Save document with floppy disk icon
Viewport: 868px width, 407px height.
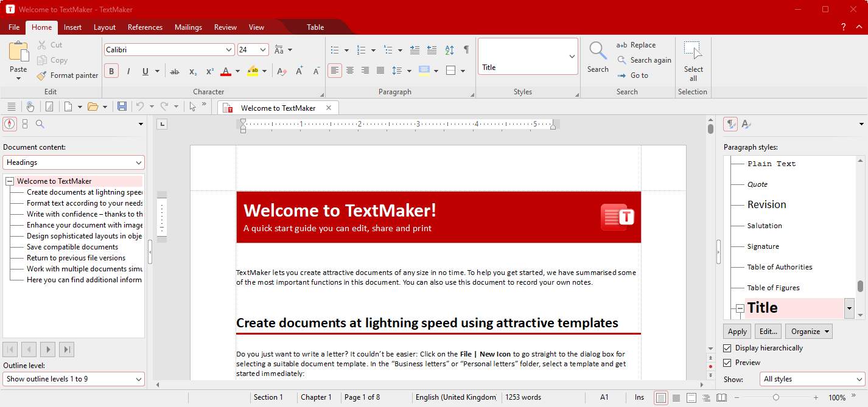click(122, 106)
